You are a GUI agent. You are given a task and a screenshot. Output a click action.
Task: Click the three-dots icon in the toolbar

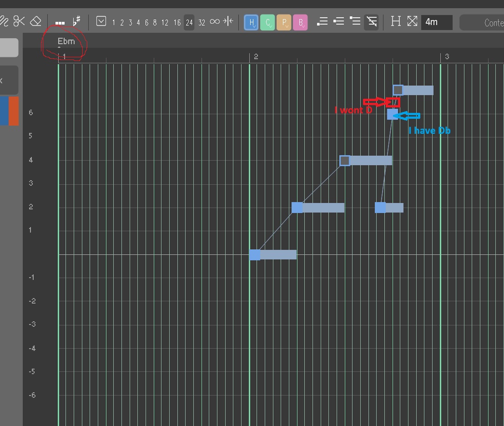60,22
